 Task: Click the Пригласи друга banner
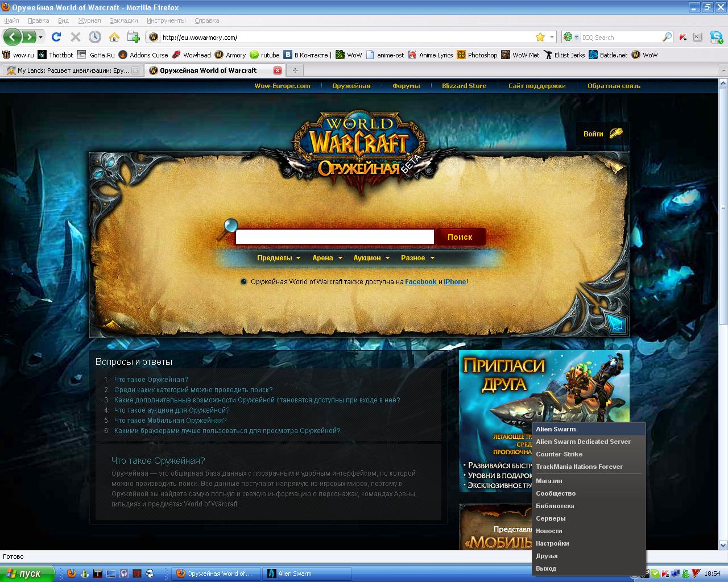(x=544, y=421)
